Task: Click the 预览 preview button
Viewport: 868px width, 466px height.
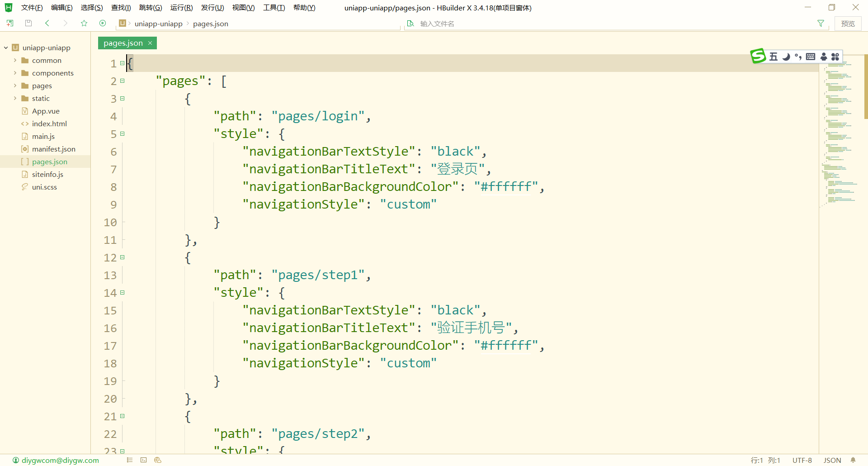Action: point(848,24)
